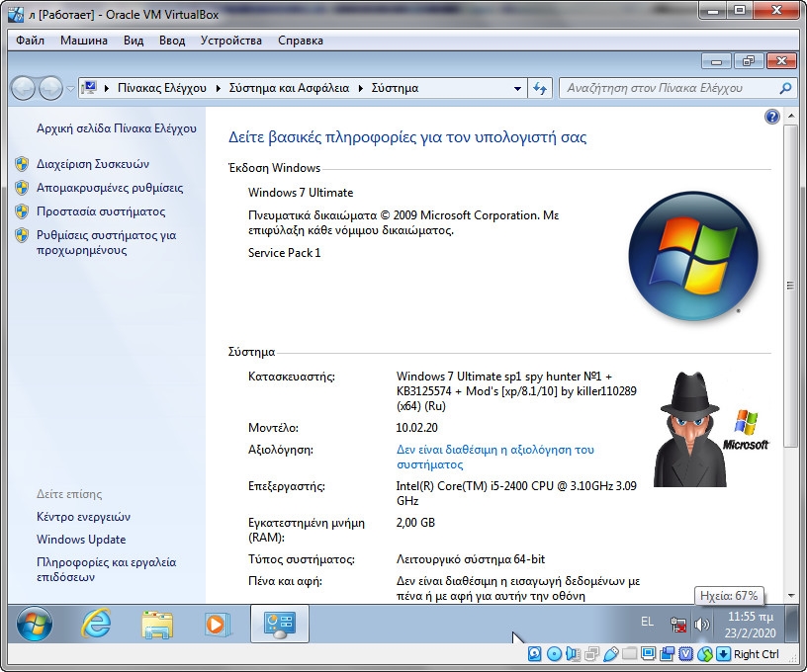Open the Windows Start menu orb
Image resolution: width=807 pixels, height=672 pixels.
pyautogui.click(x=35, y=624)
